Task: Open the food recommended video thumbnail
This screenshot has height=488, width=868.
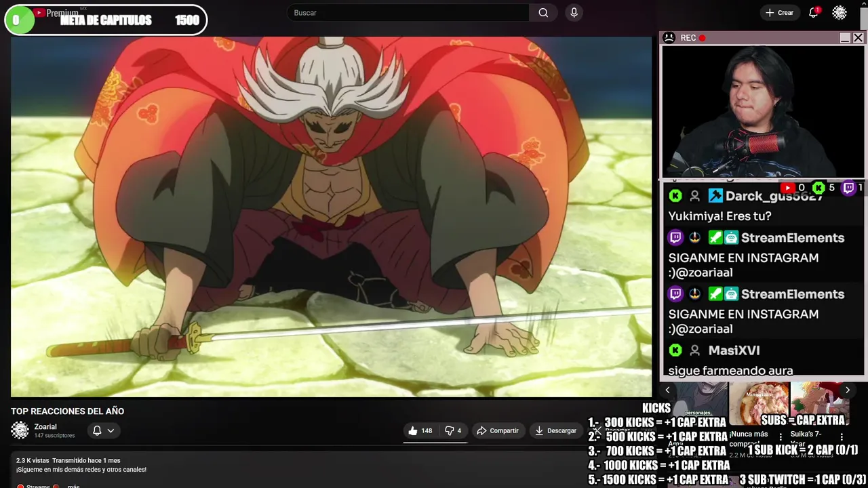Action: [x=759, y=404]
